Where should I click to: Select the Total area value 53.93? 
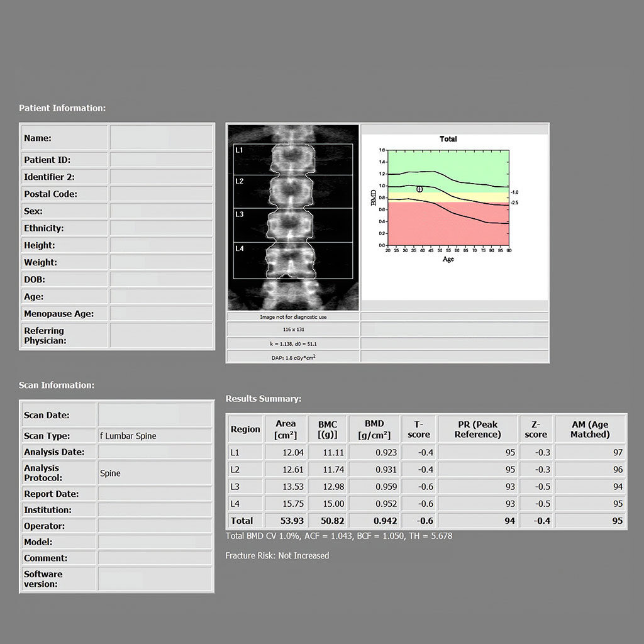[292, 521]
